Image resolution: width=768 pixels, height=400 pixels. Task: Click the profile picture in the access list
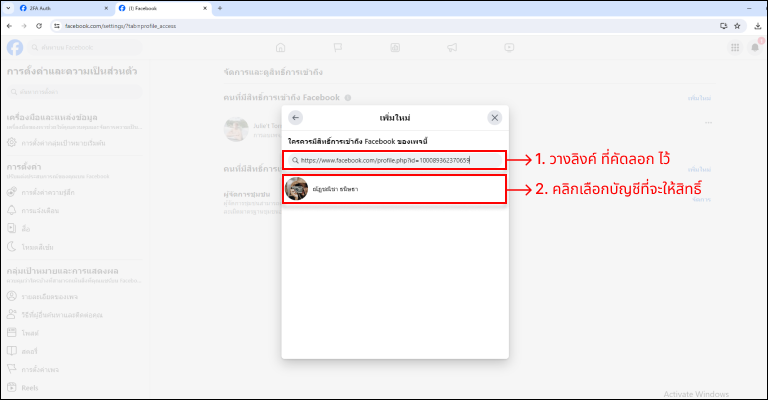tap(236, 129)
